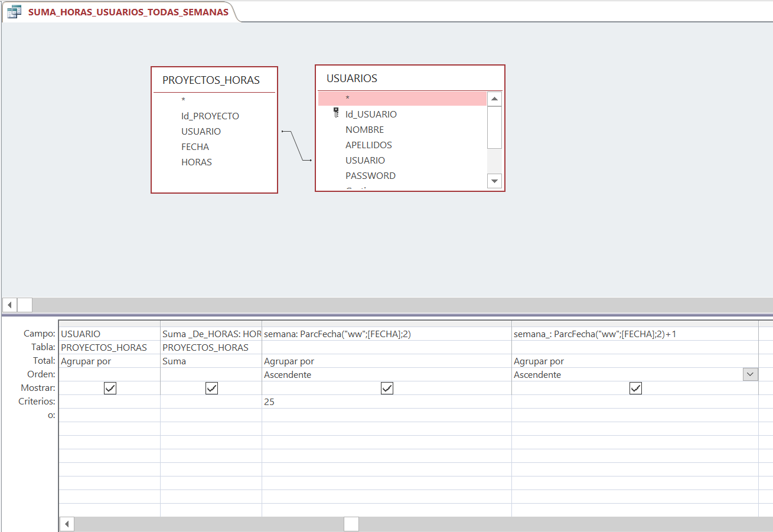Viewport: 773px width, 532px height.
Task: Select the HORAS field in PROYECTOS_HORAS
Action: point(196,162)
